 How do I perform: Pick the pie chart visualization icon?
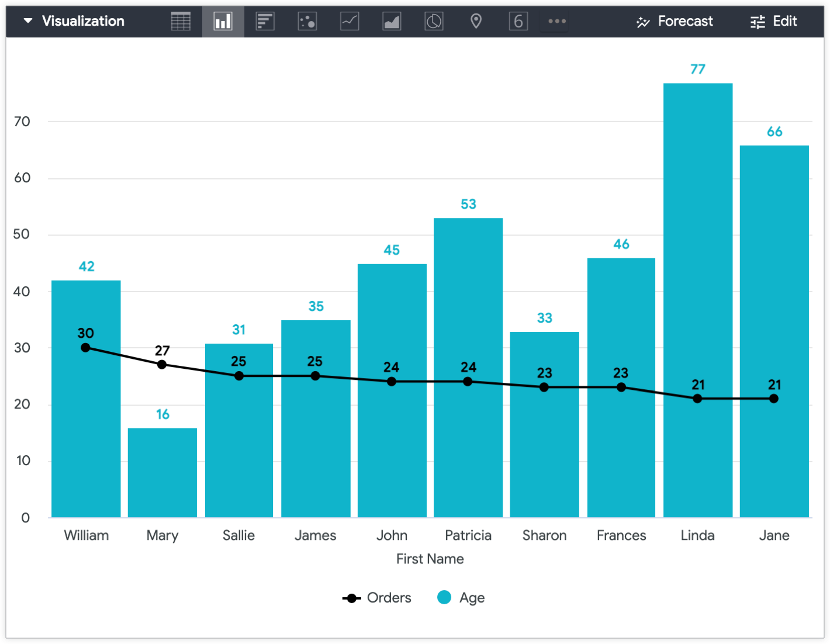[x=434, y=22]
